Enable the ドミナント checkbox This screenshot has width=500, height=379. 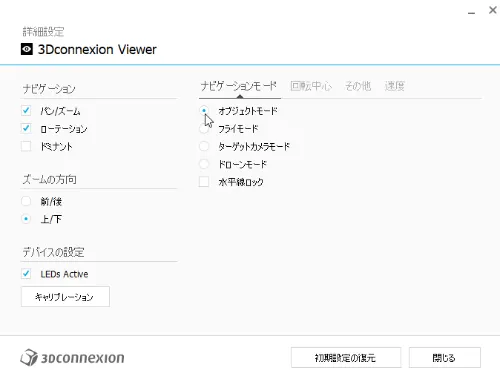(x=26, y=146)
